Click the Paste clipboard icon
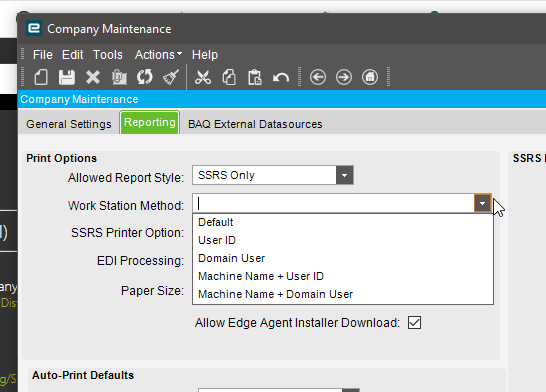The image size is (546, 392). (255, 77)
